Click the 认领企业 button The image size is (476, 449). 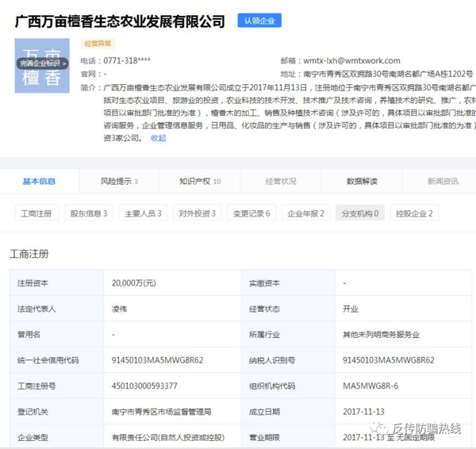pos(259,21)
